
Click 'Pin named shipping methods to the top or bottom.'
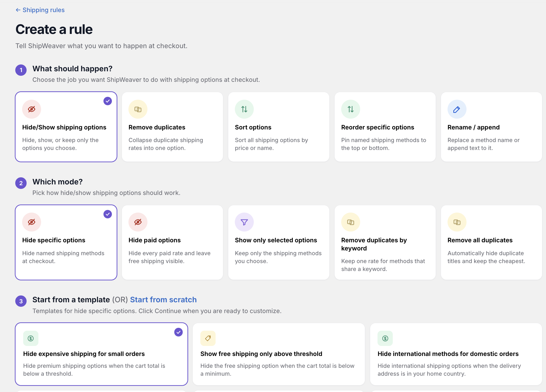coord(384,144)
